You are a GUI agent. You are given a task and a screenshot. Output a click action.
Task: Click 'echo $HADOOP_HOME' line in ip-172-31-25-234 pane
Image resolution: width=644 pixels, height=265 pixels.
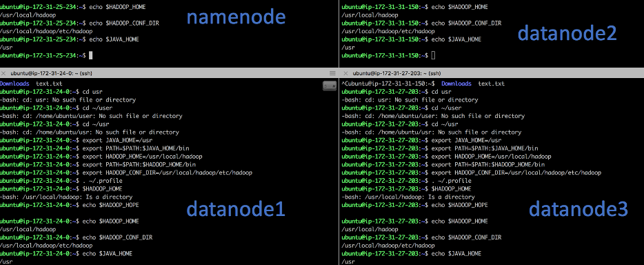click(x=117, y=7)
